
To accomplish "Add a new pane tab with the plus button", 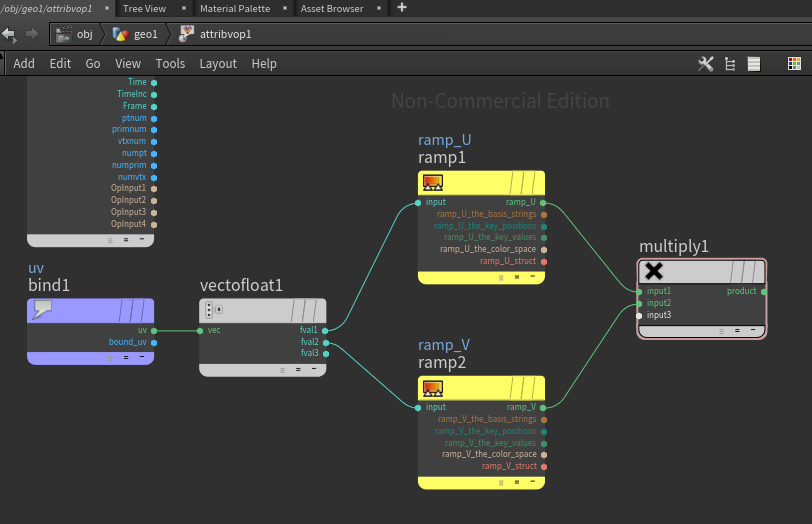I will (401, 8).
